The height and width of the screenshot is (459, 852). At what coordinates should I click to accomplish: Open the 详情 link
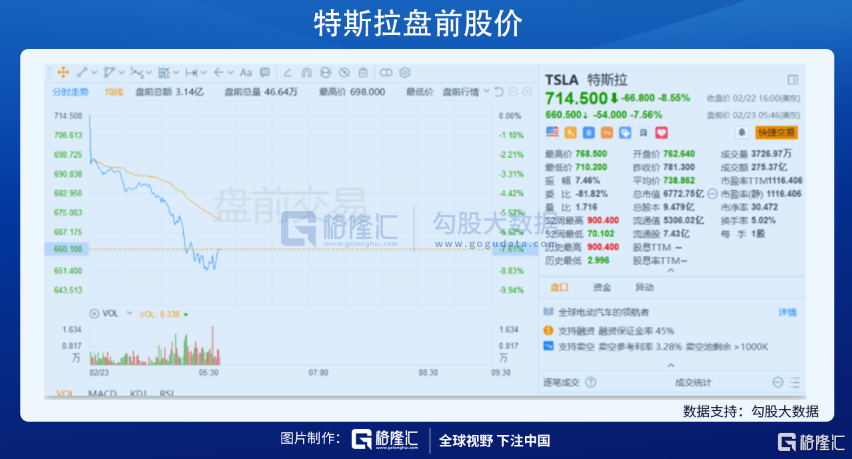pyautogui.click(x=787, y=312)
